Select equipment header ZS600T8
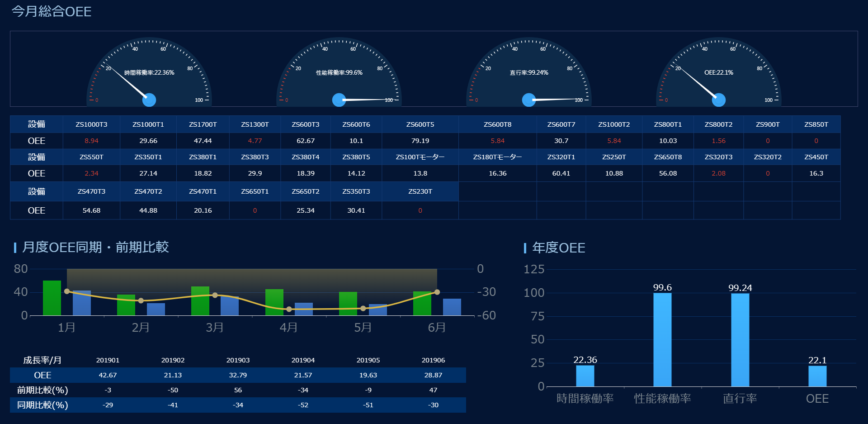Image resolution: width=868 pixels, height=424 pixels. tap(498, 124)
